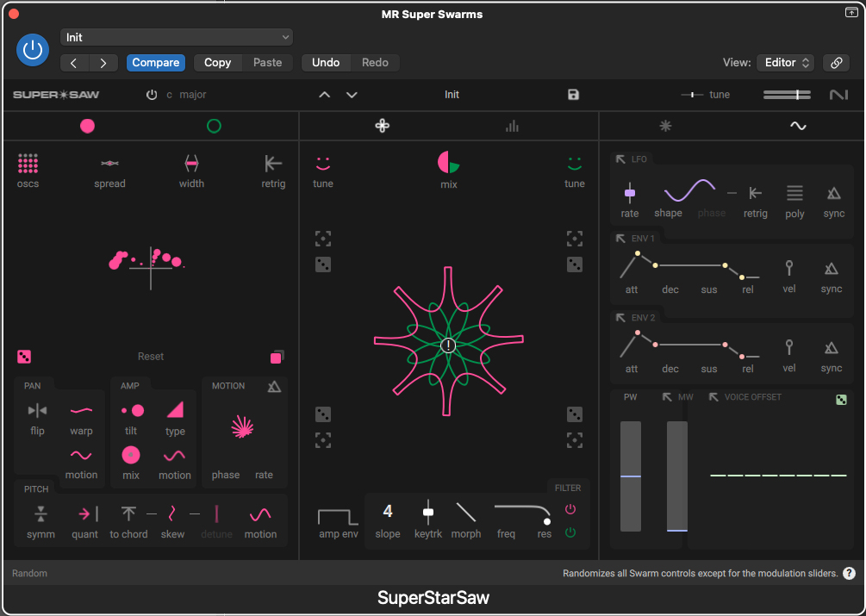866x616 pixels.
Task: Click the LFO assign arrow
Action: 620,159
